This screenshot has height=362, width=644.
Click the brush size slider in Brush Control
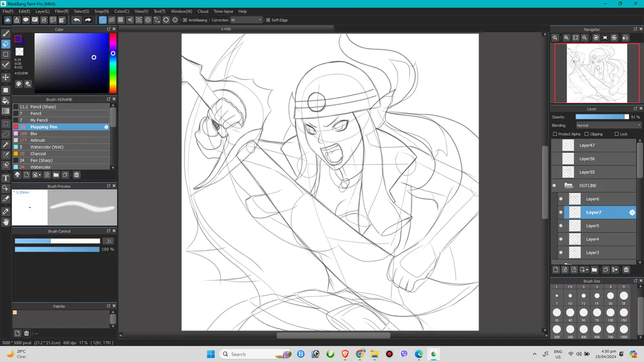(x=57, y=241)
